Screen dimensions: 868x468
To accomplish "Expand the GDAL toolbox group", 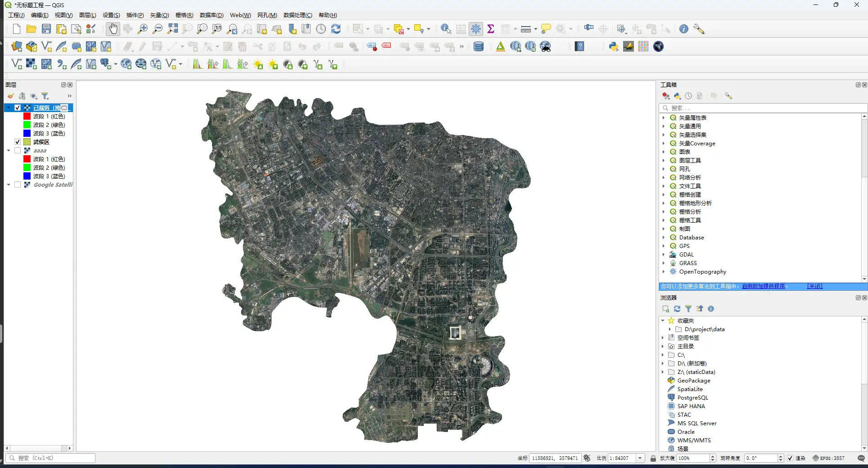I will point(663,255).
